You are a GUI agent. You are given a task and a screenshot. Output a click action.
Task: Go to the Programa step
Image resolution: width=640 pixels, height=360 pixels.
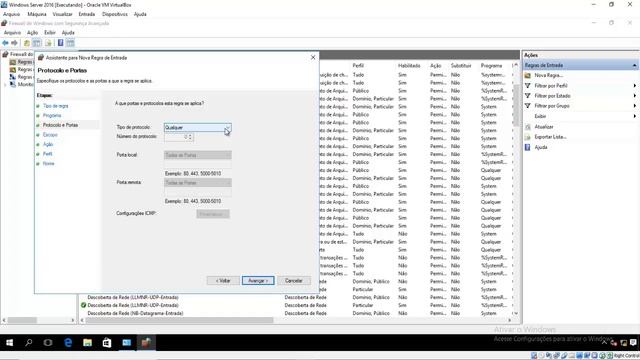click(x=52, y=116)
